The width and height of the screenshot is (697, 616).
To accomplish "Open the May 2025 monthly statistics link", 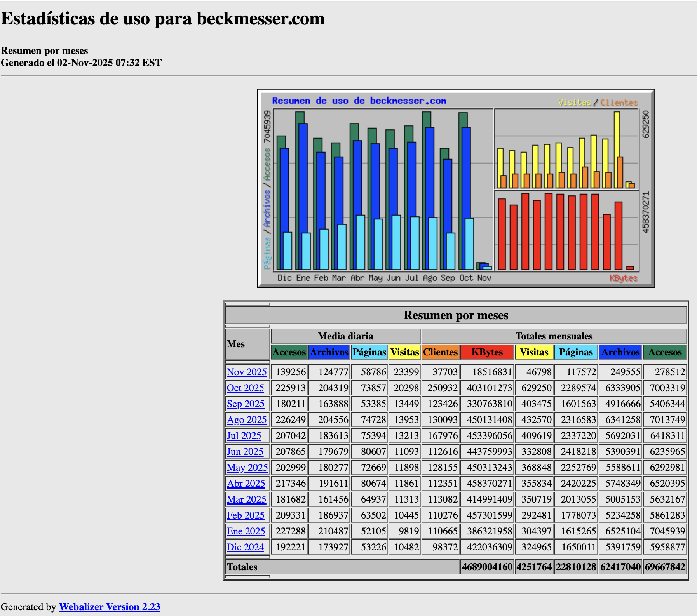I will [x=247, y=467].
